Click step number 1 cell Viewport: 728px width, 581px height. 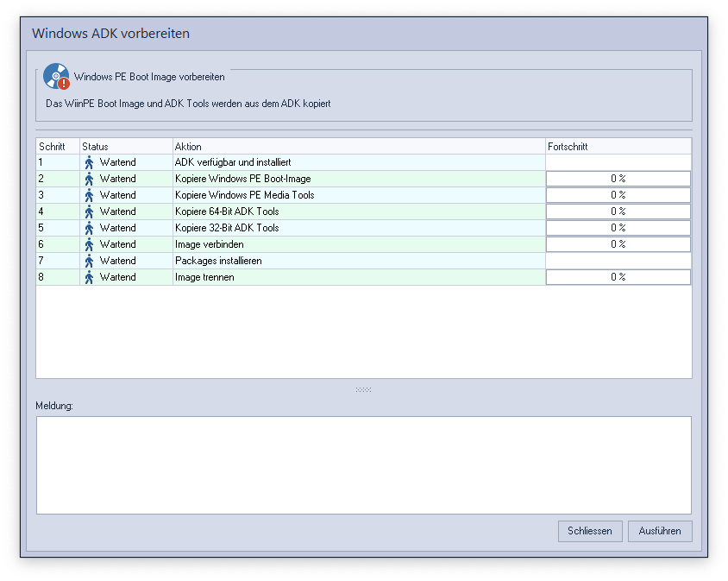pyautogui.click(x=58, y=162)
